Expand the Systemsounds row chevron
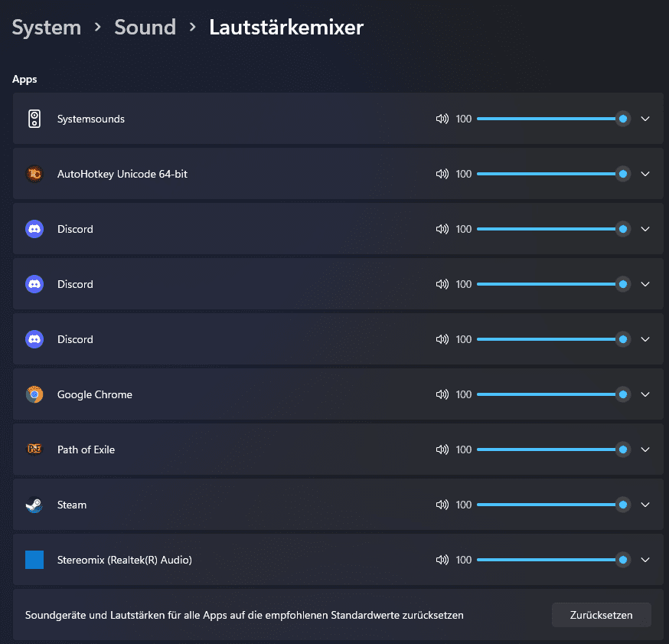The height and width of the screenshot is (644, 669). (x=645, y=119)
